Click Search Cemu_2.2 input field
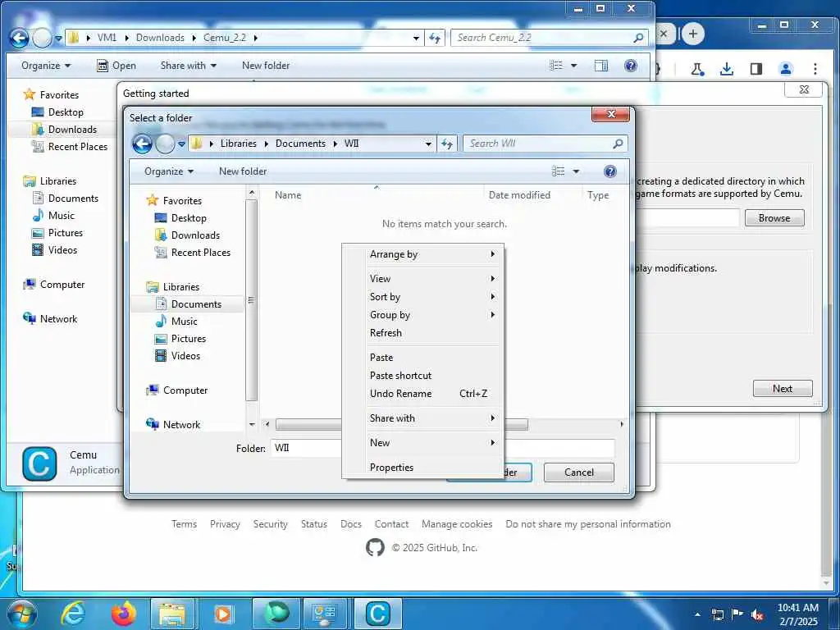Image resolution: width=840 pixels, height=630 pixels. tap(541, 38)
